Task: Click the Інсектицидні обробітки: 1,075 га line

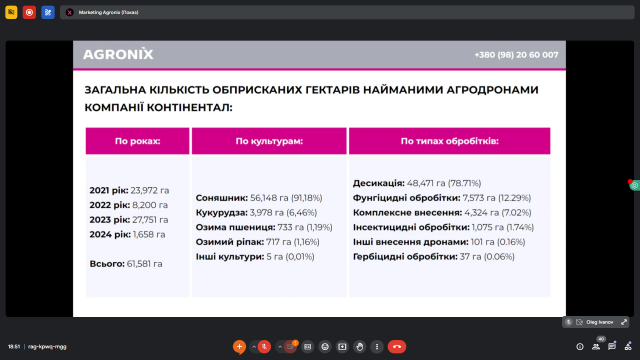Action: (443, 227)
